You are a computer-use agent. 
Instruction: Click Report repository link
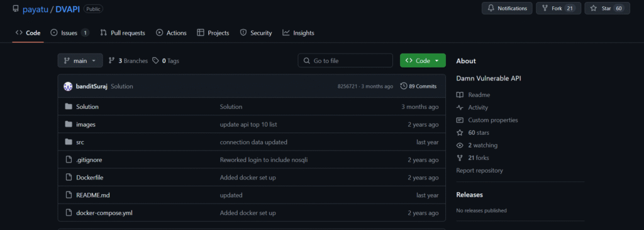(x=479, y=170)
